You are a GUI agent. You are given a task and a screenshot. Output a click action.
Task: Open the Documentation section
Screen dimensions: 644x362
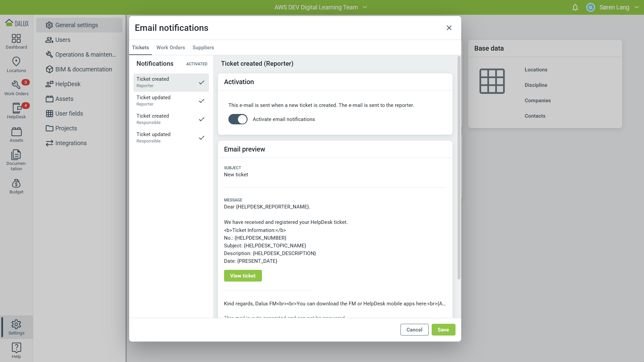tap(16, 159)
